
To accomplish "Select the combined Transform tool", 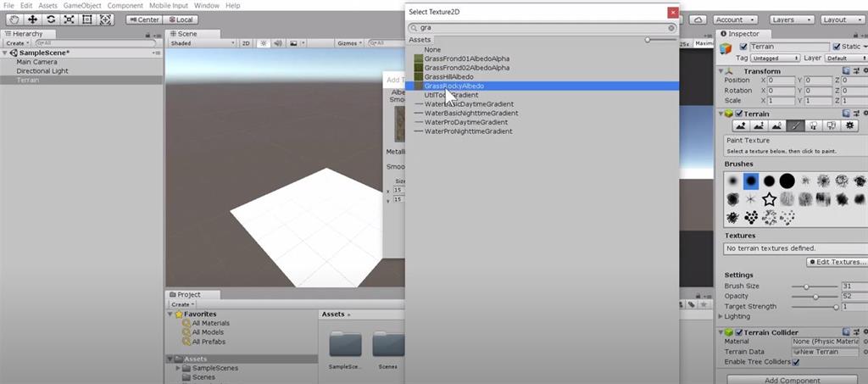I will pos(106,19).
